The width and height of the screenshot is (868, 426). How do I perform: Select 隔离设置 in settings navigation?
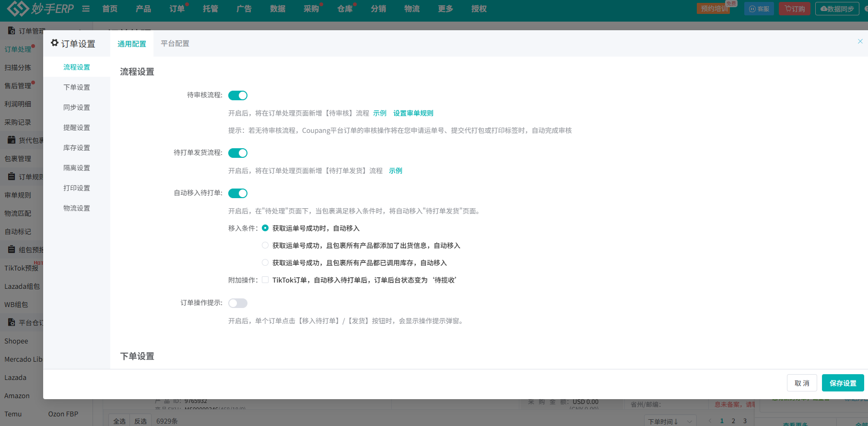click(x=77, y=168)
